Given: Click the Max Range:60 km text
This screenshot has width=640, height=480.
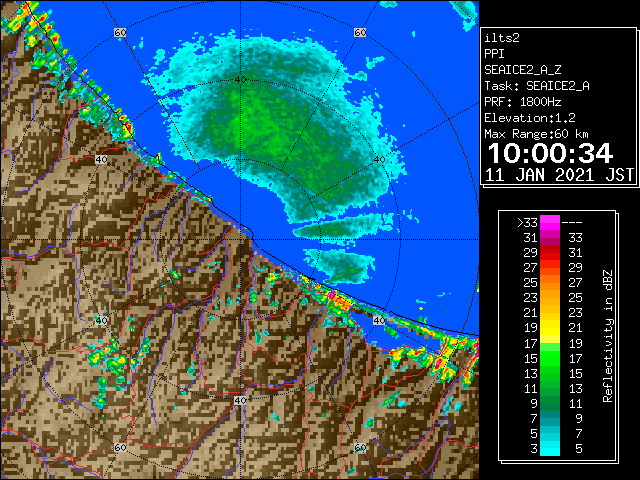Looking at the screenshot, I should pos(536,134).
